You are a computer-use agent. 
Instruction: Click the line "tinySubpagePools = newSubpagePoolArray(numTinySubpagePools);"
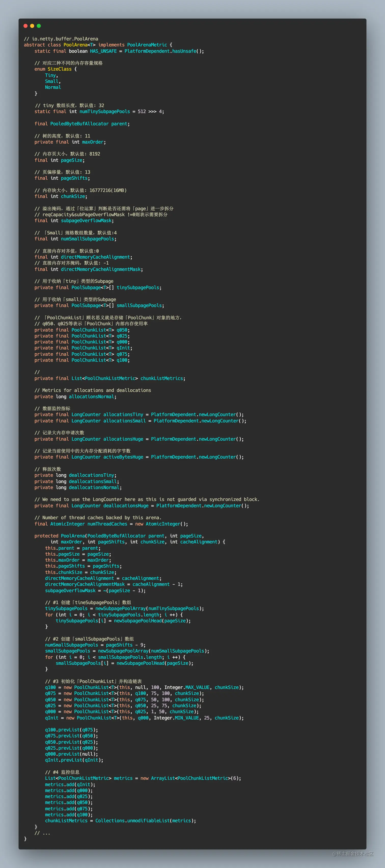tap(125, 609)
